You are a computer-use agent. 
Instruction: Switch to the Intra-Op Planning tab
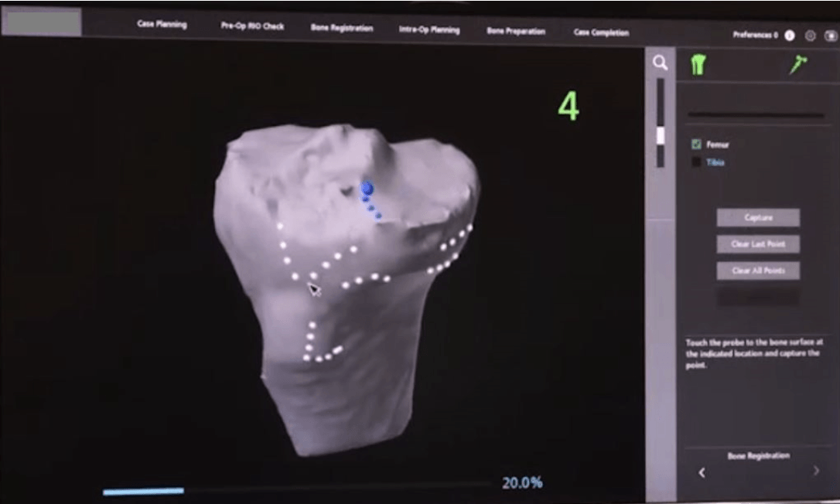click(430, 30)
